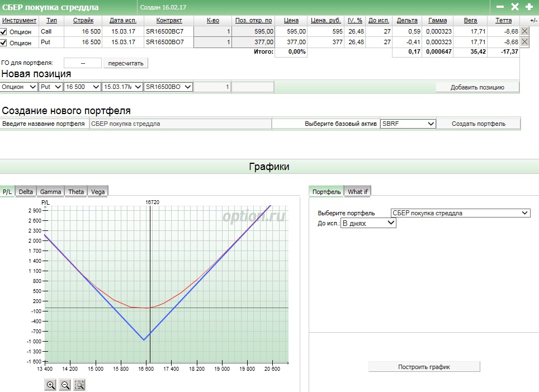Remove the Call option row with X
Image resolution: width=539 pixels, height=392 pixels.
tap(524, 31)
